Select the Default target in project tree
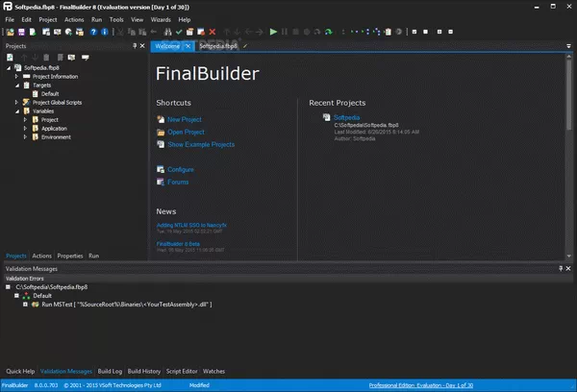Screen dimensions: 577x392 tap(50, 94)
